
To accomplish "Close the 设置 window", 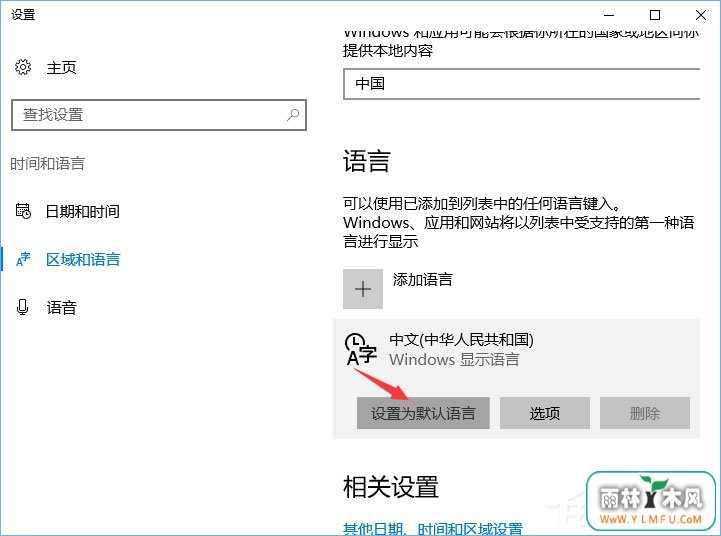I will tap(701, 15).
